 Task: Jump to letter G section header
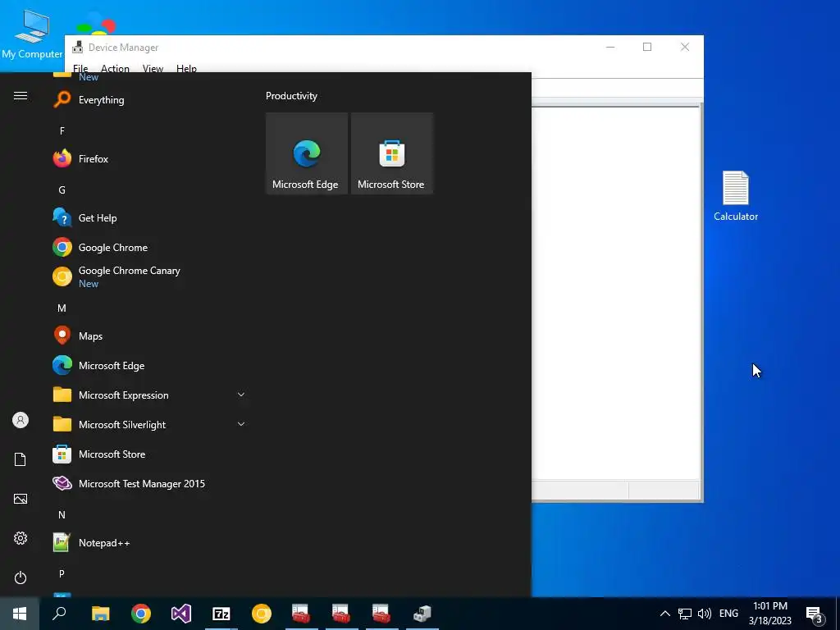tap(62, 189)
